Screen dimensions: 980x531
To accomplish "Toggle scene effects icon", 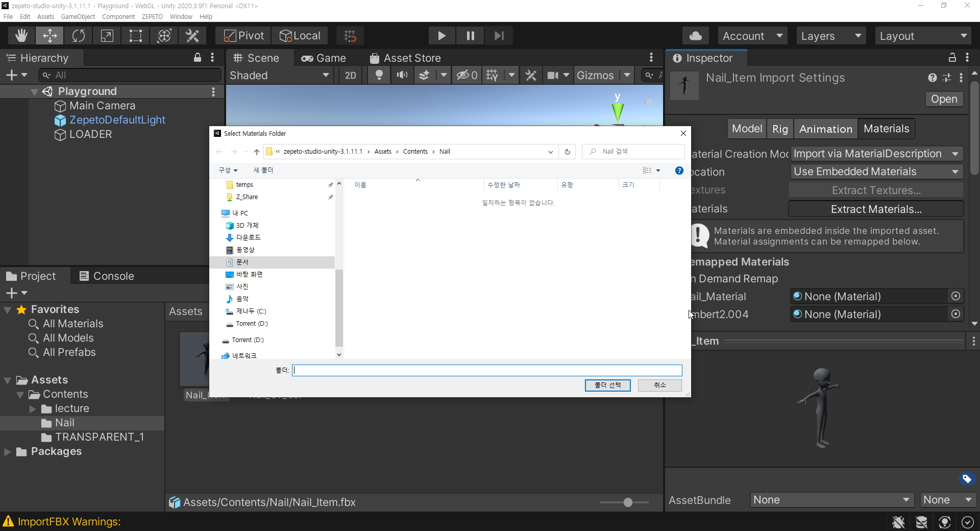I will tap(424, 76).
